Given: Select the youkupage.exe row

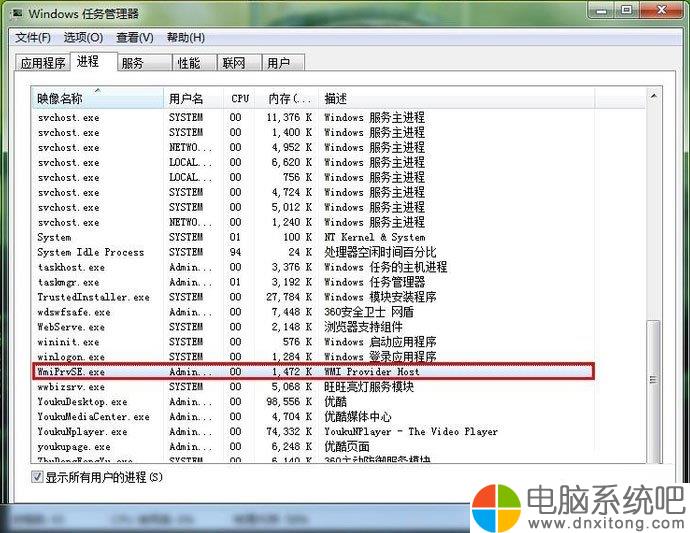Looking at the screenshot, I should [312, 447].
